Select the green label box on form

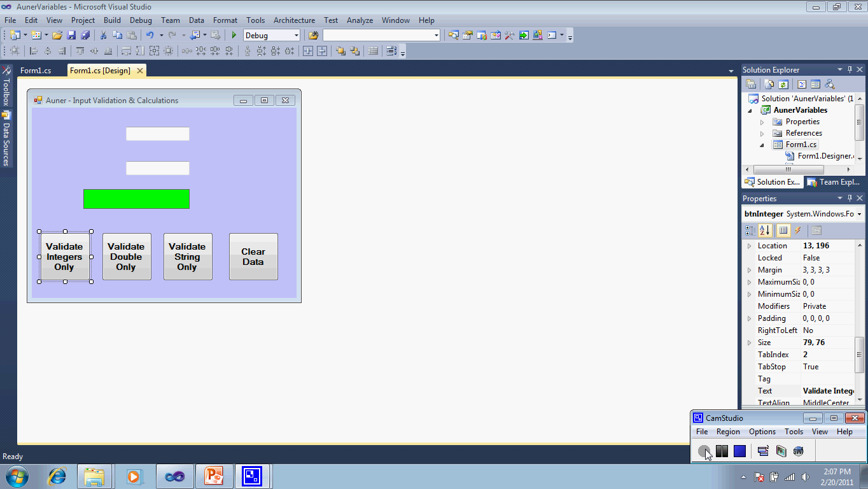(x=136, y=199)
